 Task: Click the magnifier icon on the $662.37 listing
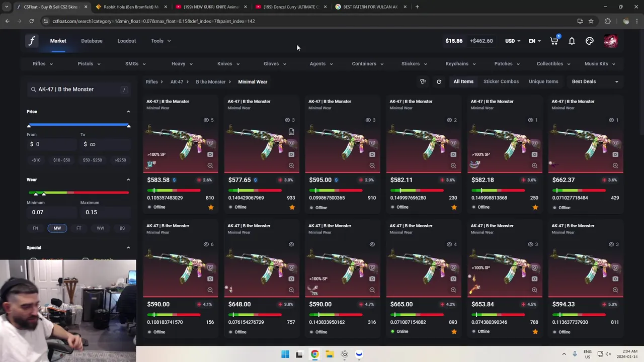[615, 165]
